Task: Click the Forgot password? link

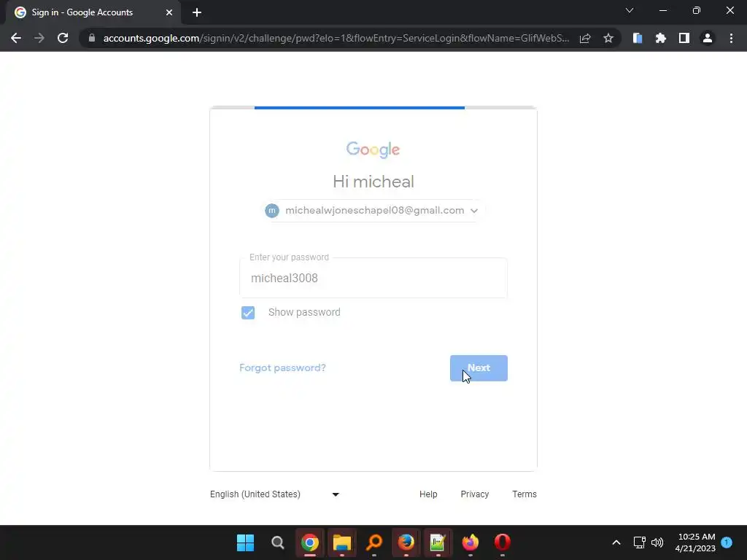Action: [x=282, y=367]
